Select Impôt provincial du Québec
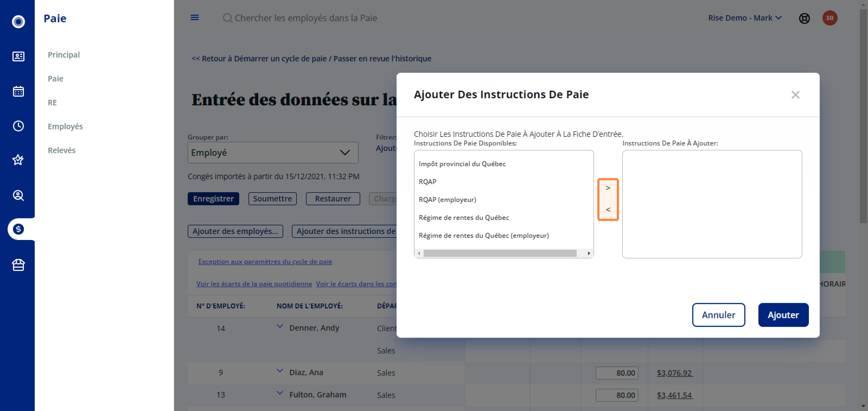 (462, 164)
